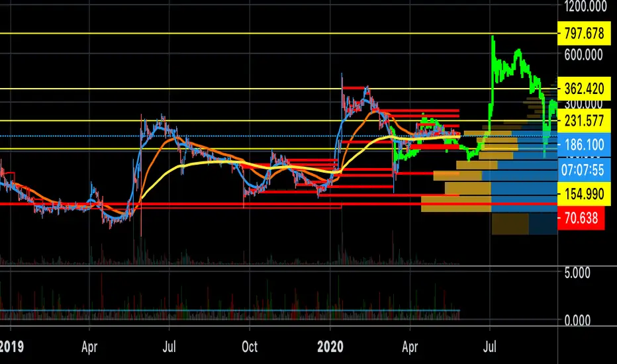Image resolution: width=617 pixels, height=364 pixels.
Task: Click the Jul label next to 2019 Apr
Action: click(169, 347)
